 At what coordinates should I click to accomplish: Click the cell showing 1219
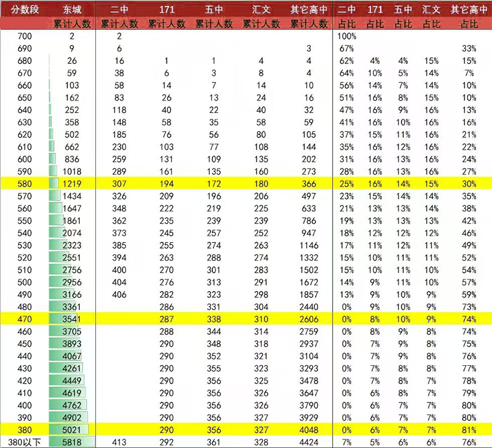click(x=72, y=183)
